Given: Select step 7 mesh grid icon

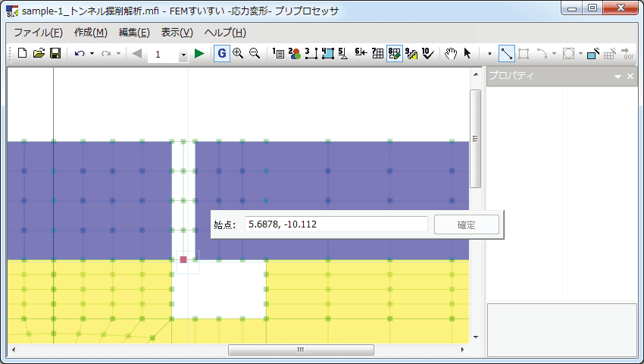Looking at the screenshot, I should (x=377, y=54).
